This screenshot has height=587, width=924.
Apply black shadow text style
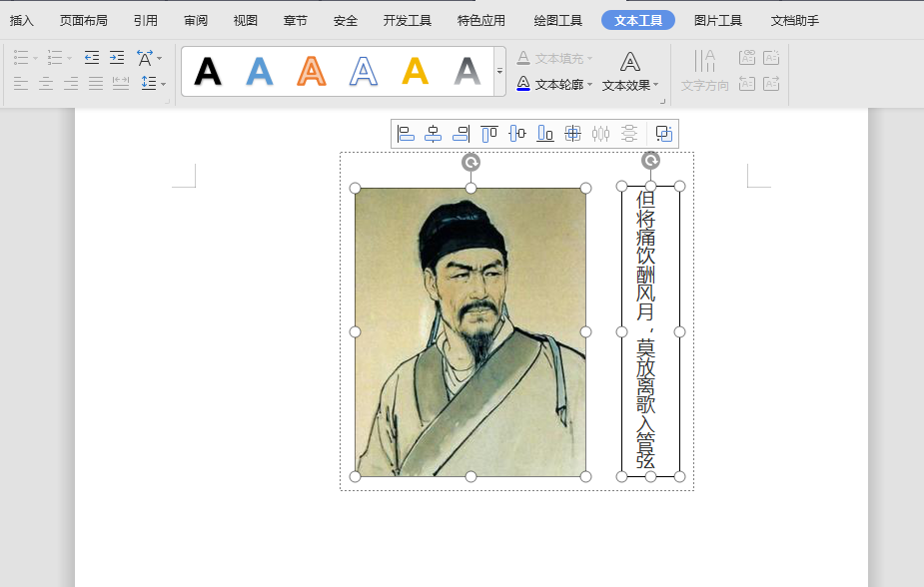[x=208, y=72]
